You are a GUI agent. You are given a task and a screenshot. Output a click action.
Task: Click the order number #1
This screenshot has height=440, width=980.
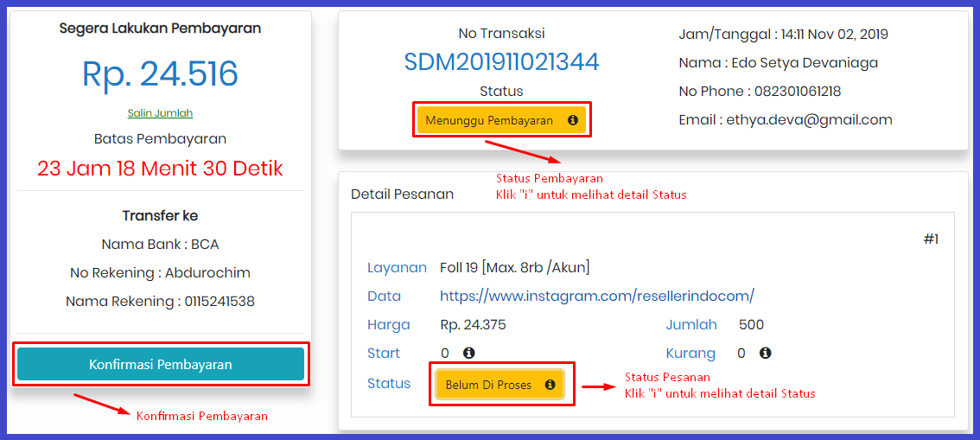[x=932, y=239]
